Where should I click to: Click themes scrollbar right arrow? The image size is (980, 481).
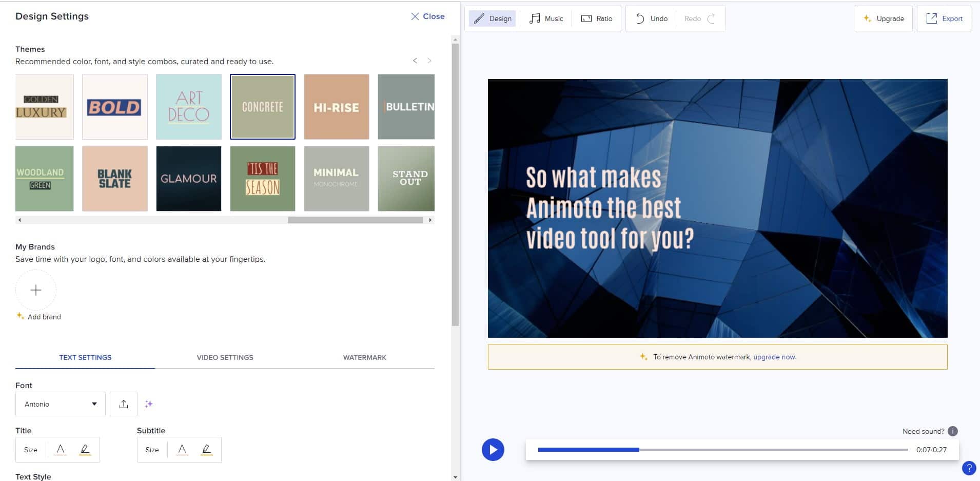pos(430,220)
